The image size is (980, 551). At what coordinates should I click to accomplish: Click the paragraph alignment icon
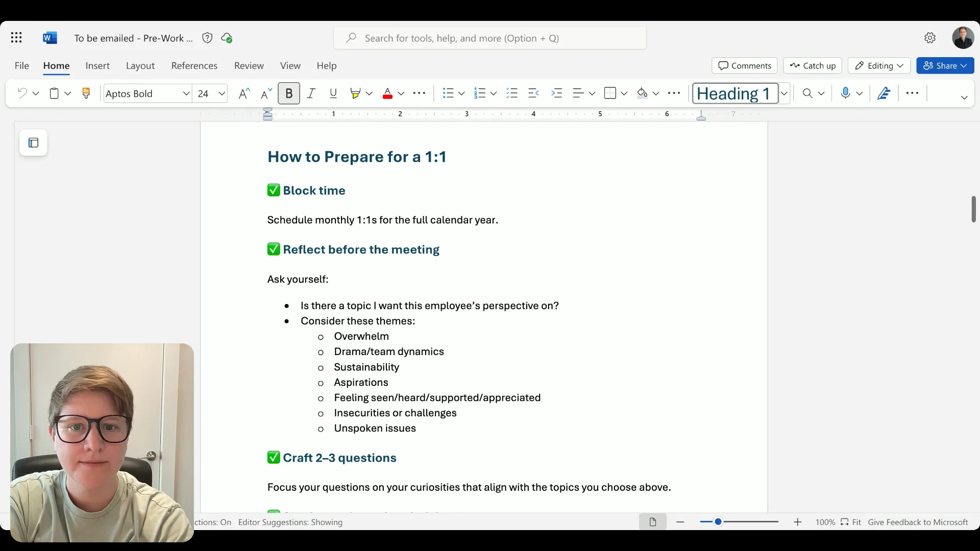click(x=578, y=93)
